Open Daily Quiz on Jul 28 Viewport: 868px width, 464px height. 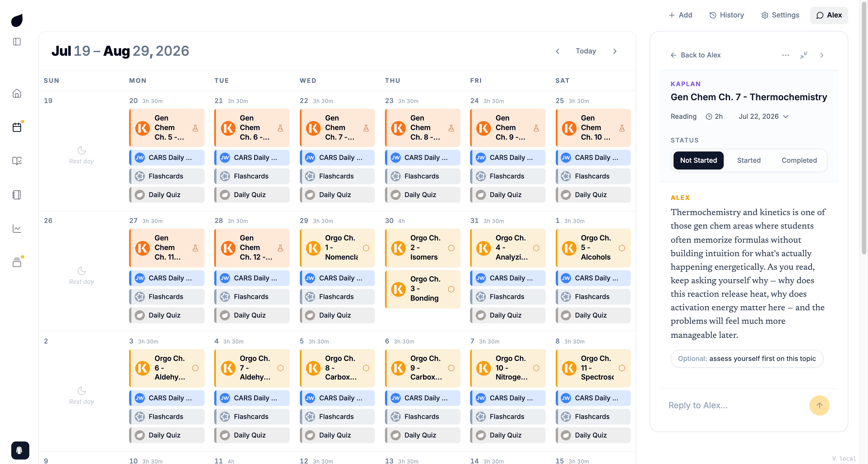252,315
